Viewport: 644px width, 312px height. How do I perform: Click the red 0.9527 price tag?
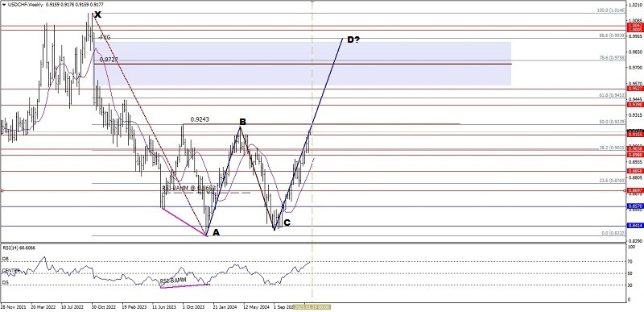(635, 89)
